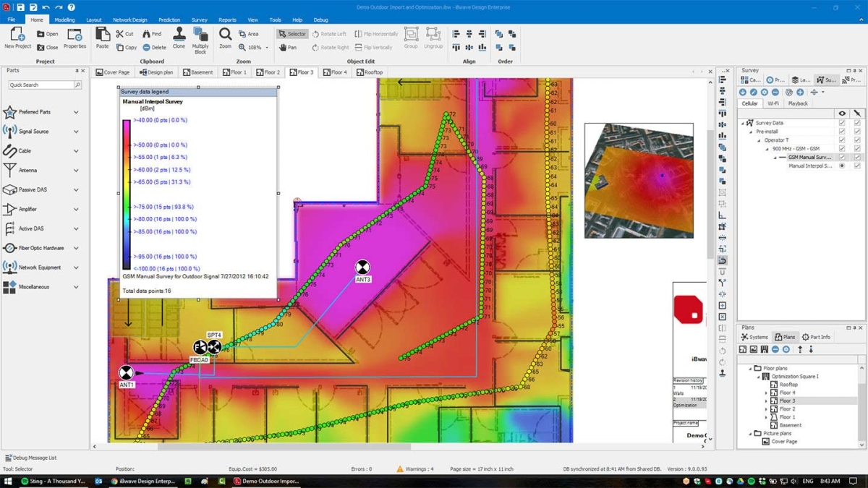The image size is (868, 488).
Task: Click the Paste clipboard icon
Action: [102, 35]
